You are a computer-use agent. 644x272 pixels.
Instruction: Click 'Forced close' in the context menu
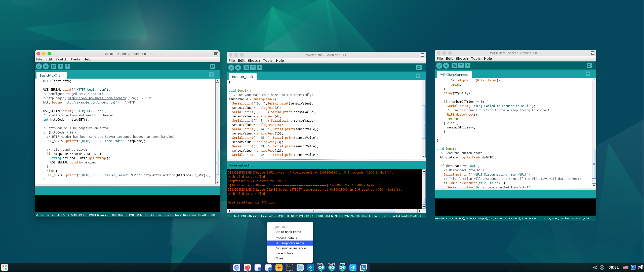pyautogui.click(x=284, y=253)
